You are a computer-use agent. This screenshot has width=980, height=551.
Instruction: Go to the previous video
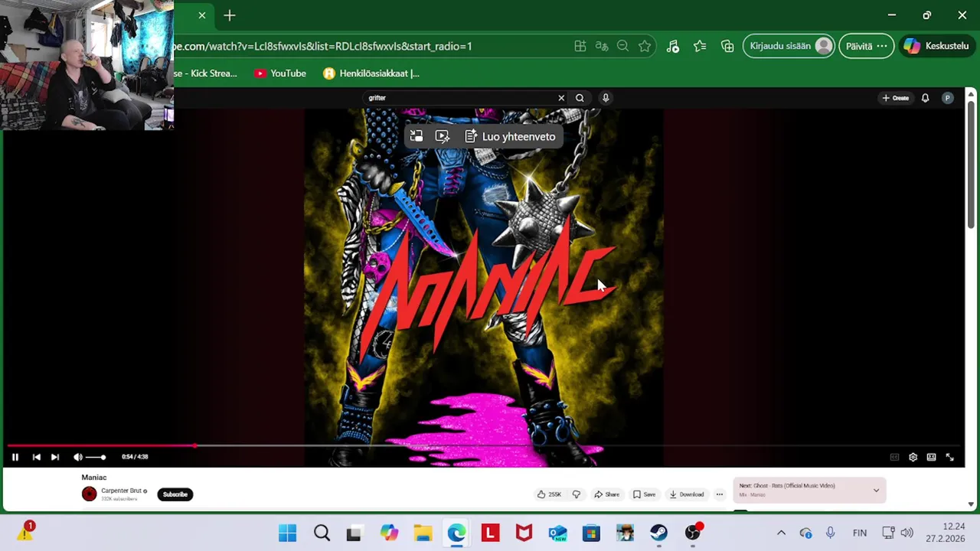[x=36, y=457]
